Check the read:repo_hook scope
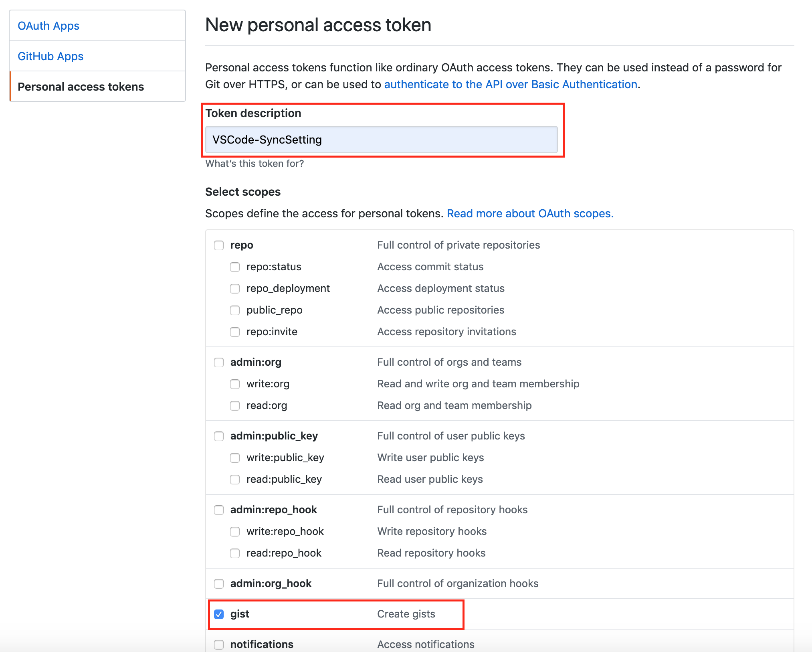The image size is (812, 652). coord(235,553)
